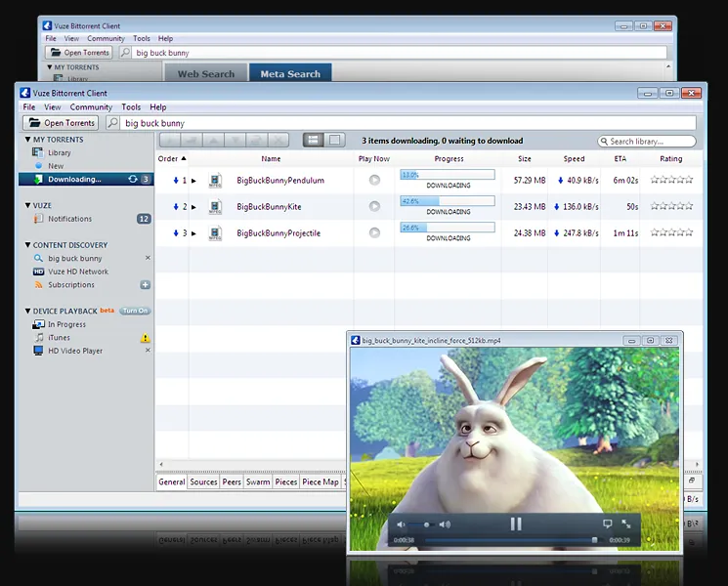Sort by the Speed column header

click(574, 158)
